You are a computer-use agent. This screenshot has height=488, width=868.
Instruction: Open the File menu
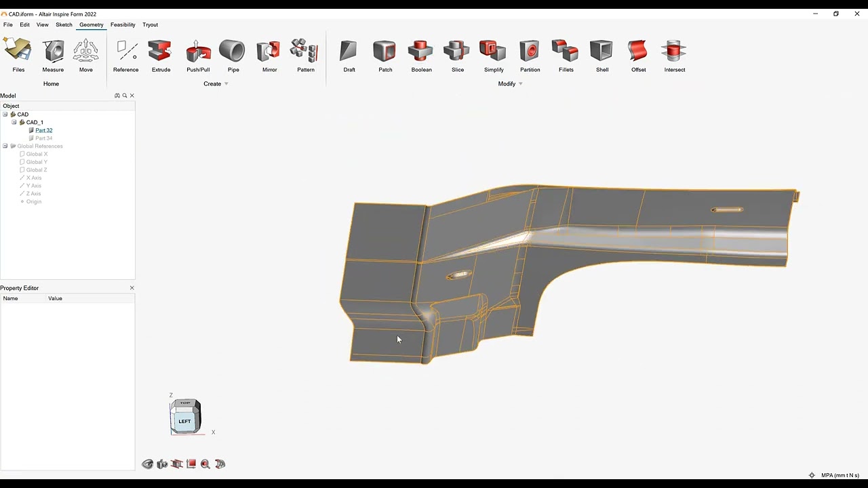[x=8, y=24]
